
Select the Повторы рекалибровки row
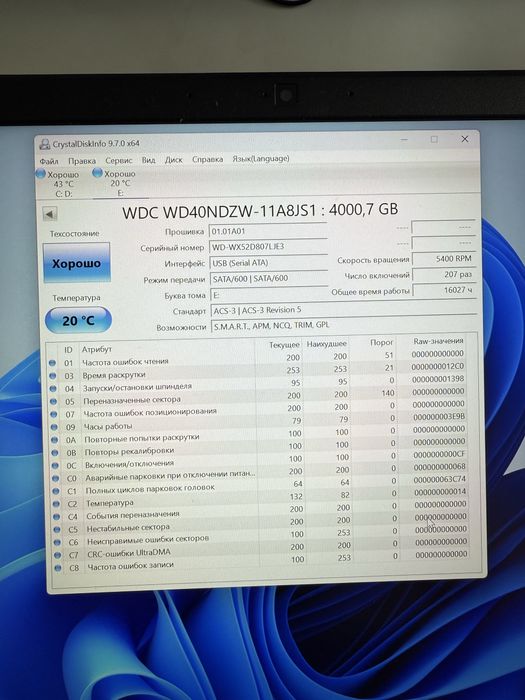[x=259, y=447]
